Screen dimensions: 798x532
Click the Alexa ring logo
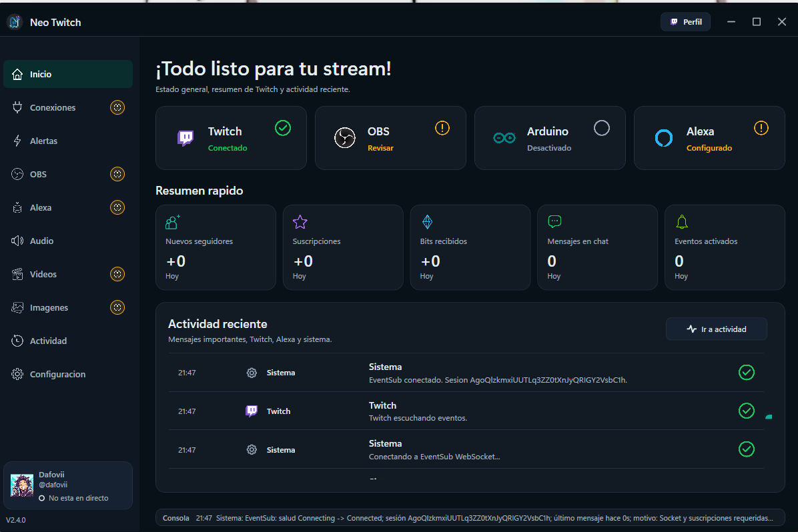point(664,138)
